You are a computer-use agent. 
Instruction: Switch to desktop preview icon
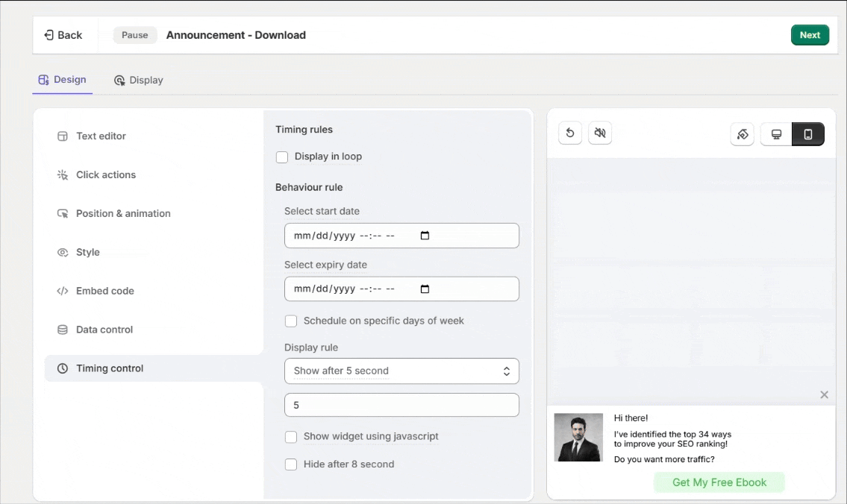[776, 134]
